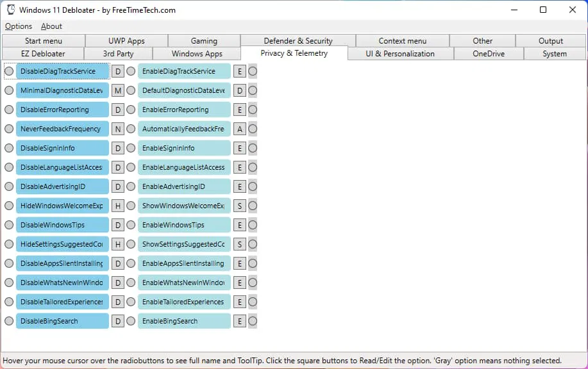Viewport: 588px width, 369px height.
Task: Click the M button beside MinimalDiagnosticDataLevel
Action: 118,90
